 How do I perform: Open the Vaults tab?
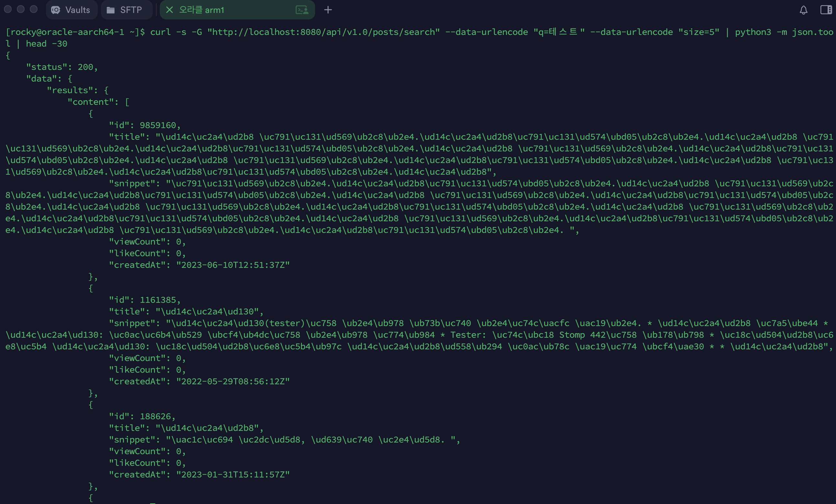(x=71, y=10)
